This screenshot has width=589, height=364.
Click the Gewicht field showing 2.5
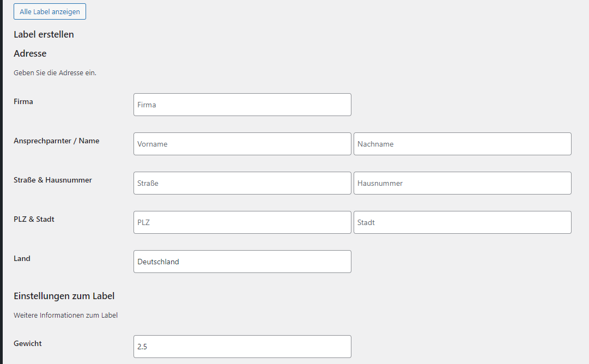coord(242,347)
